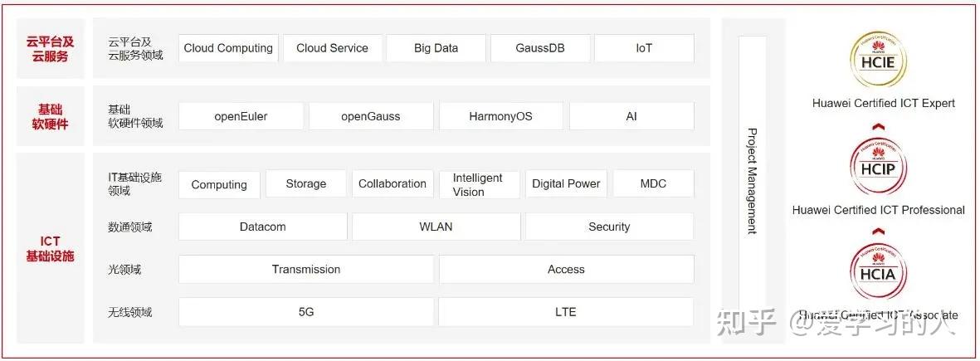Choose the 5G box
This screenshot has width=980, height=361.
click(305, 312)
